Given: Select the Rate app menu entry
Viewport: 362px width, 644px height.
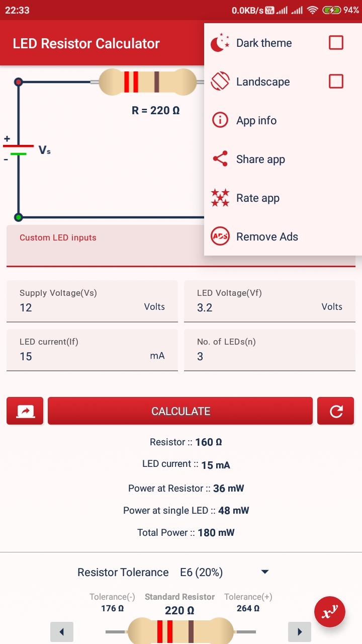Looking at the screenshot, I should point(258,198).
